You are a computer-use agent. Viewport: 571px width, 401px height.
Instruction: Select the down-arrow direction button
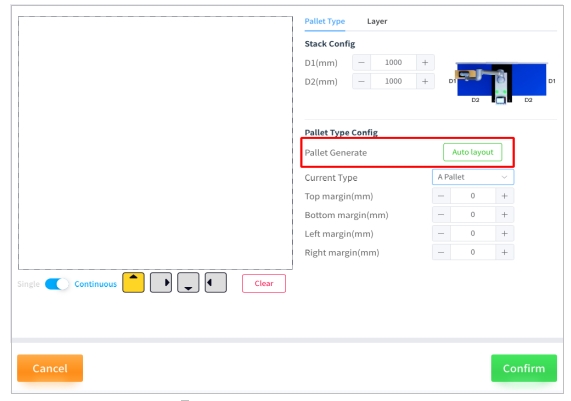(x=188, y=283)
